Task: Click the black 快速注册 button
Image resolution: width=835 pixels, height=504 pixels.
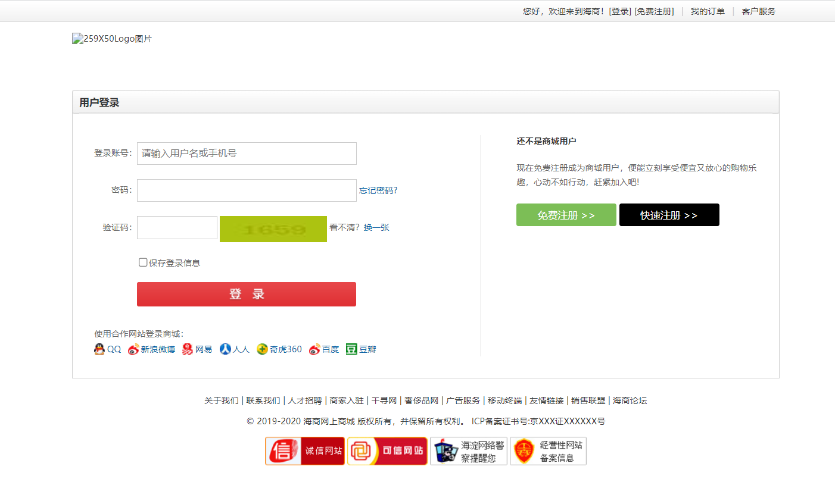Action: tap(669, 215)
